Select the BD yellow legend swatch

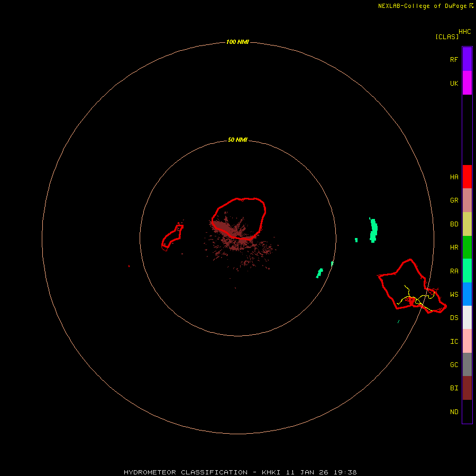pyautogui.click(x=467, y=224)
